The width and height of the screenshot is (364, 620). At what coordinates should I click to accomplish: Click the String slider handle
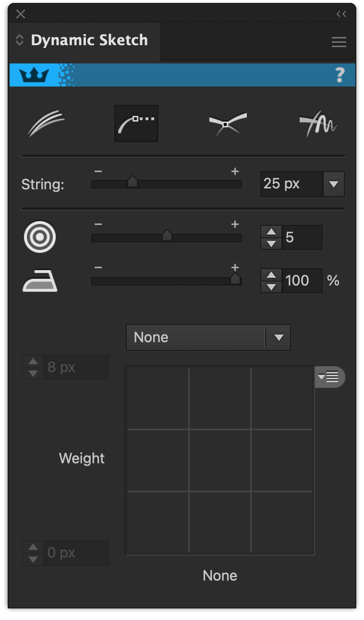[x=133, y=182]
